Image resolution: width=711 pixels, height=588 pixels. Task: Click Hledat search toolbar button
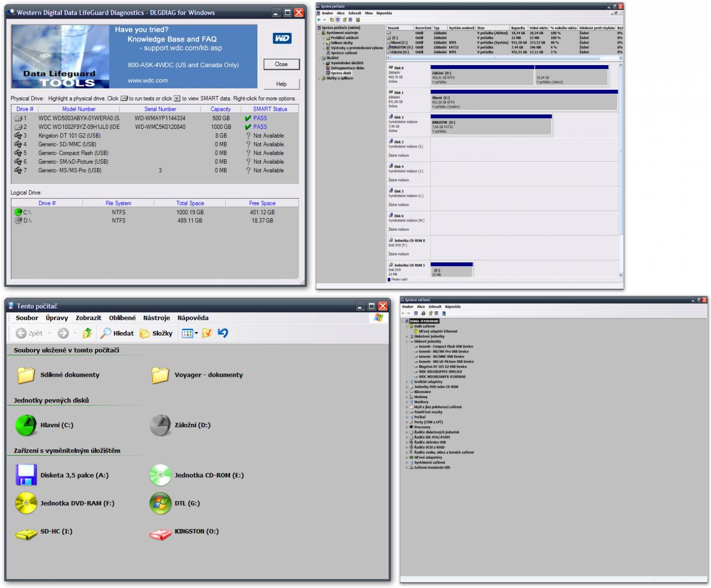pos(117,333)
